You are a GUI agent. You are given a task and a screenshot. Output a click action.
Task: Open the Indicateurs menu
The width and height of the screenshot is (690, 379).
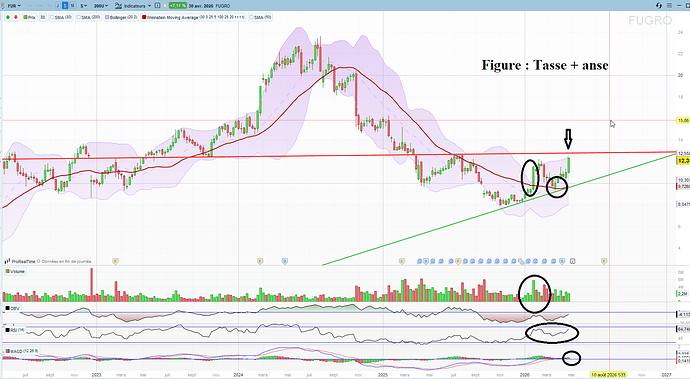132,6
